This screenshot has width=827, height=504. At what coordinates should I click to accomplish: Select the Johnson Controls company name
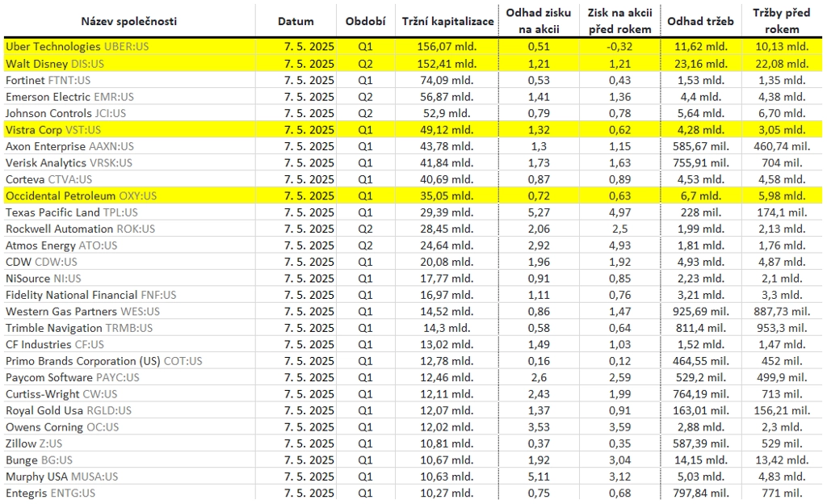pos(48,113)
